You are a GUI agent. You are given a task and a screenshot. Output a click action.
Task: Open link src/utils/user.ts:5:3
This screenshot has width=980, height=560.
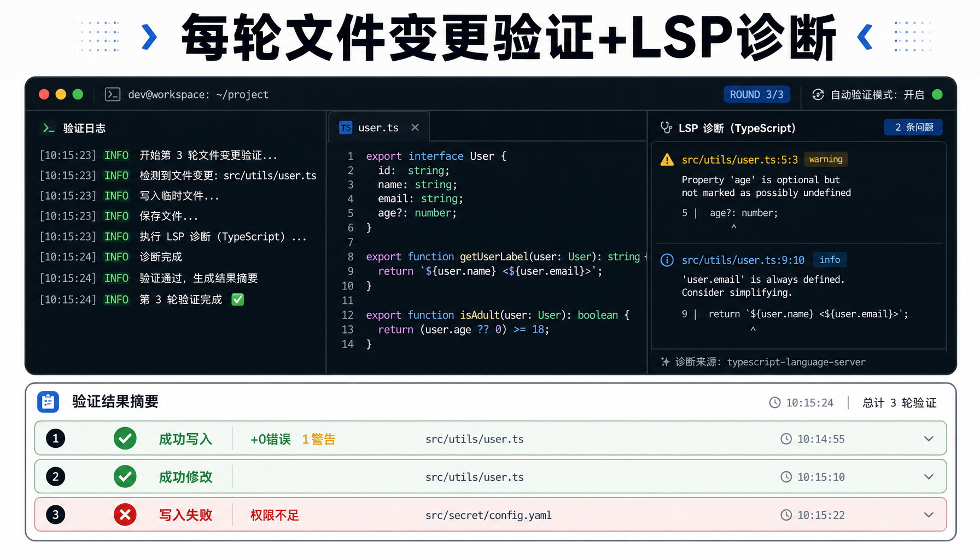tap(739, 160)
